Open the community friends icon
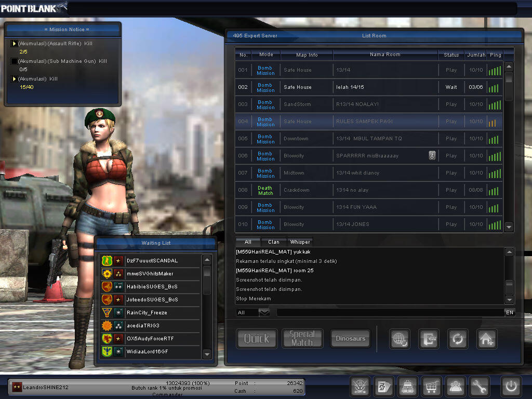Viewport: 532px width, 399px height. [x=455, y=386]
